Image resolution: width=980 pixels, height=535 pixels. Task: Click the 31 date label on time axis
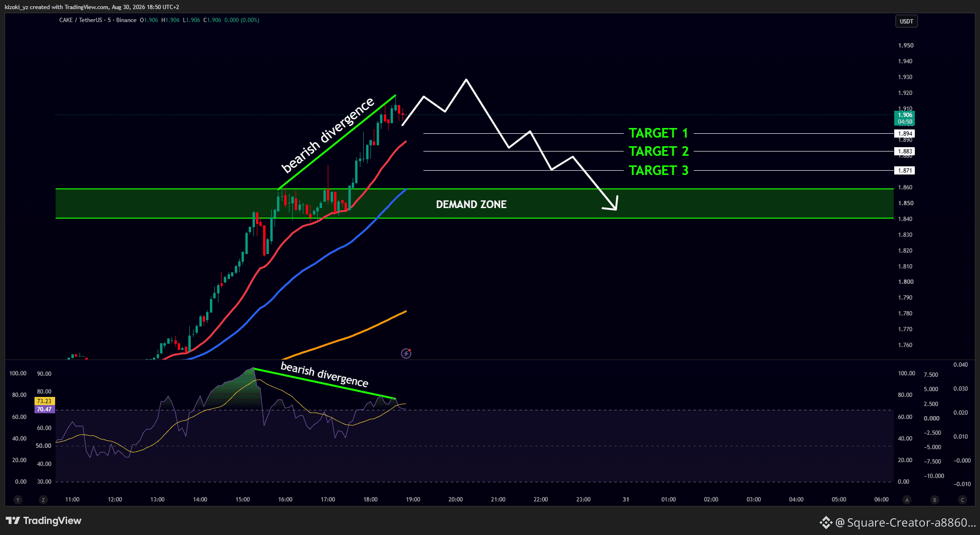[x=626, y=500]
